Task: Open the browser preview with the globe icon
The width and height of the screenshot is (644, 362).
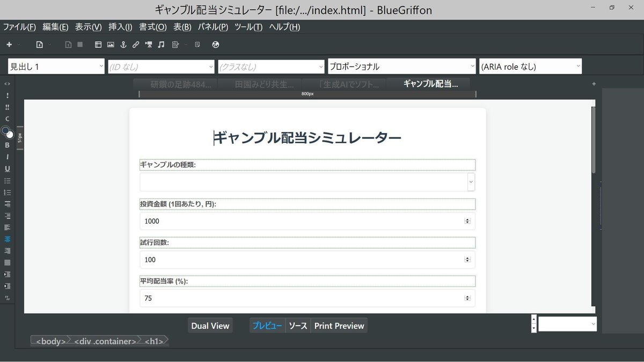Action: [215, 45]
